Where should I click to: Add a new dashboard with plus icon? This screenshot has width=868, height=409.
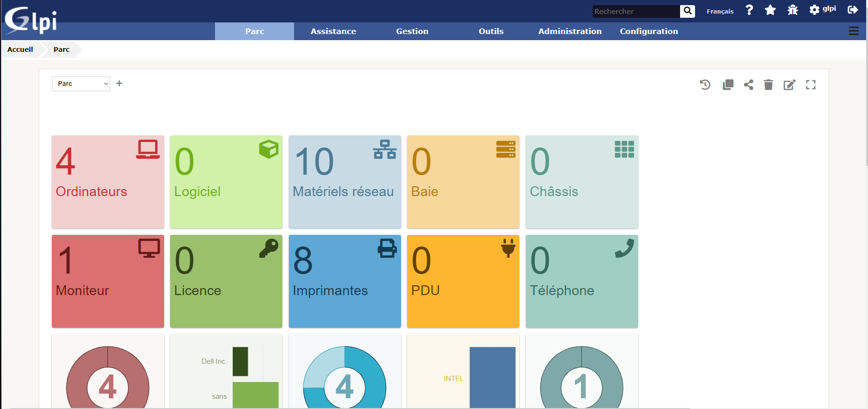click(x=119, y=84)
